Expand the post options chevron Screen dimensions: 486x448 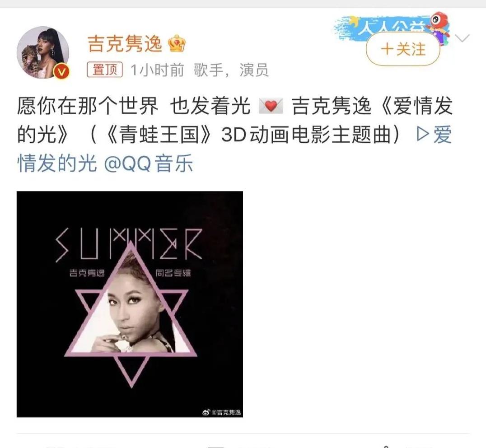pyautogui.click(x=463, y=38)
